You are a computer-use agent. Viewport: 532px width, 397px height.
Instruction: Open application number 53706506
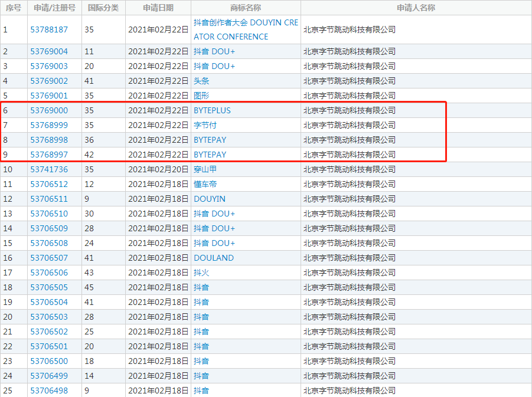49,273
